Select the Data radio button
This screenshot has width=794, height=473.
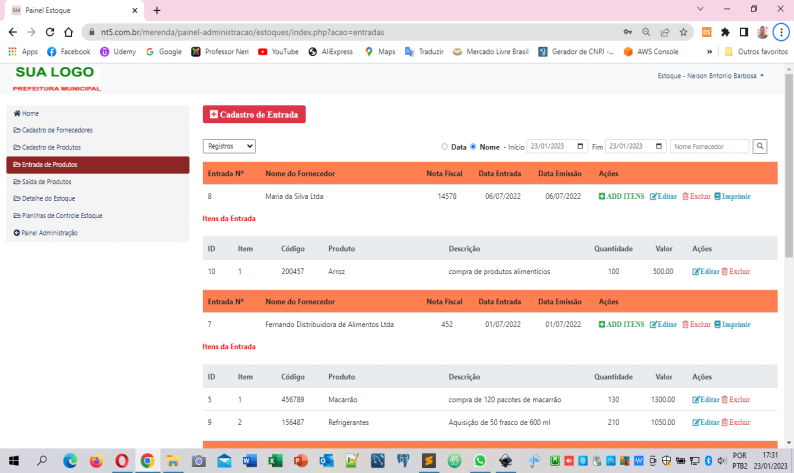click(x=445, y=146)
